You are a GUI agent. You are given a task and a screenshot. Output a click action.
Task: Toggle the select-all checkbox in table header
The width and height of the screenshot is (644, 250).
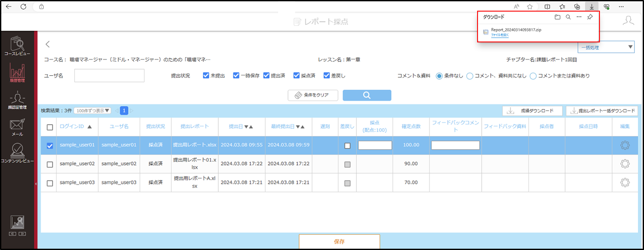click(x=50, y=127)
